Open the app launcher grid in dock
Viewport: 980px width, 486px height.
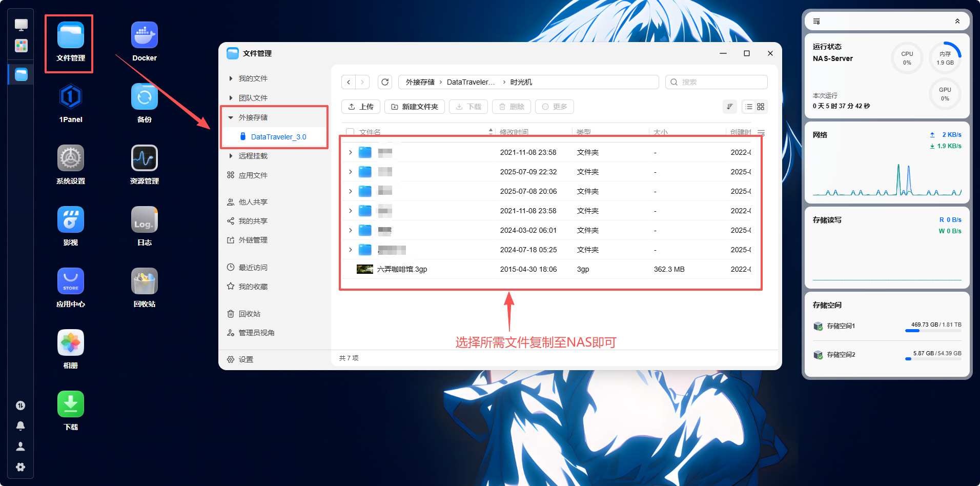pos(21,46)
